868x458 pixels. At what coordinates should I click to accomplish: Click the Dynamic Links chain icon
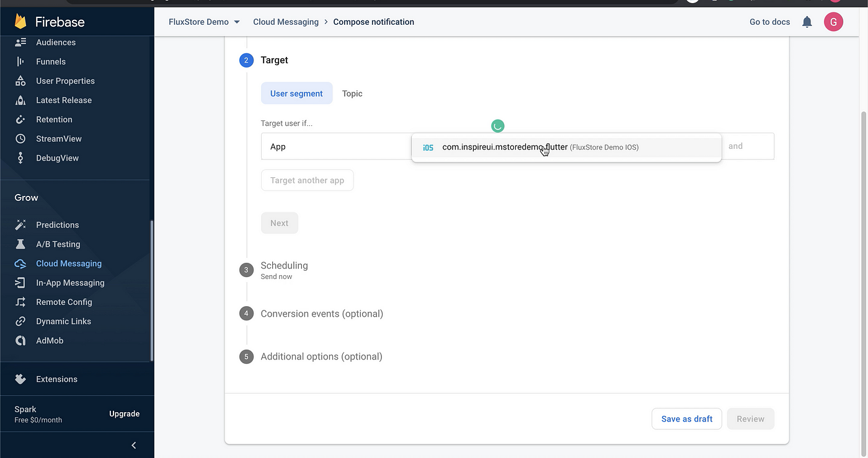[20, 321]
